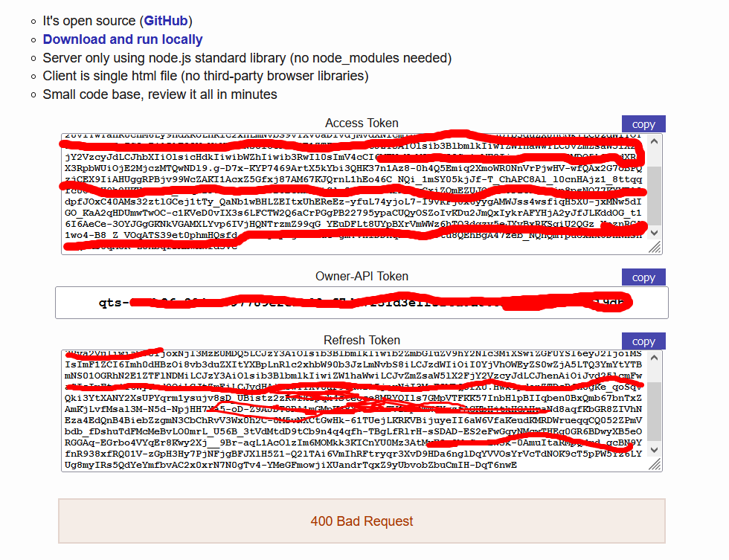The image size is (729, 560).
Task: Click the Access Token scrollbar thumb
Action: click(x=654, y=196)
